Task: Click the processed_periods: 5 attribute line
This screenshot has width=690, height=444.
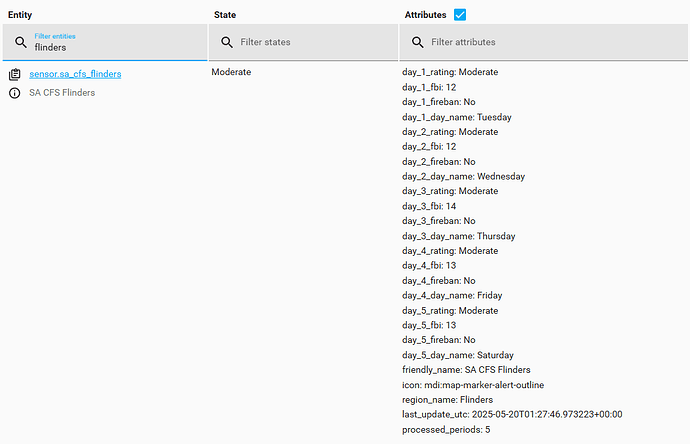Action: (x=446, y=429)
